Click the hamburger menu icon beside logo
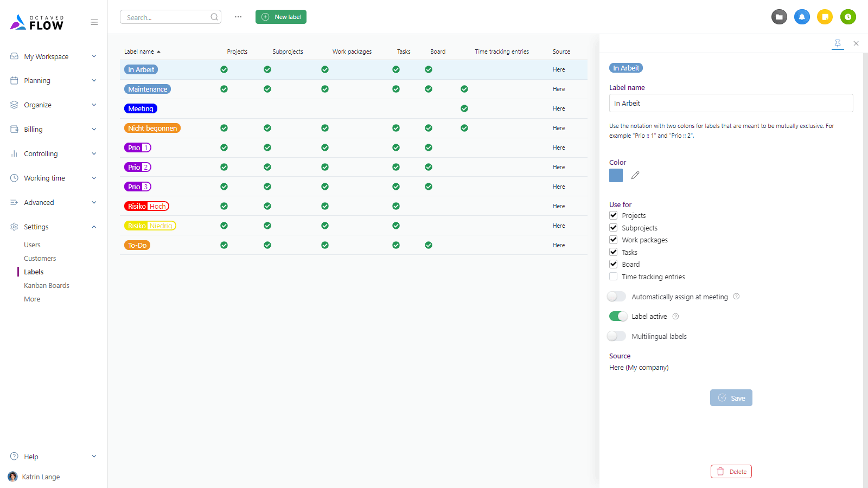868x488 pixels. point(94,22)
